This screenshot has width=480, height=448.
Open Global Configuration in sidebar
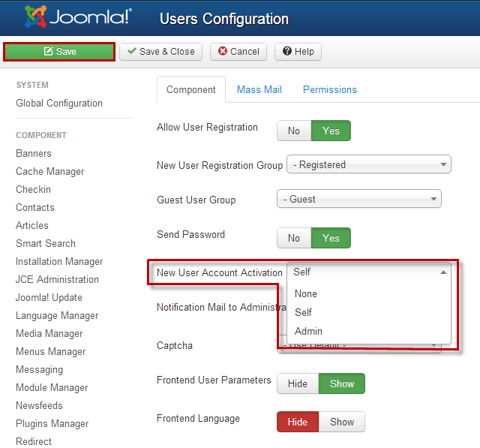pyautogui.click(x=59, y=104)
